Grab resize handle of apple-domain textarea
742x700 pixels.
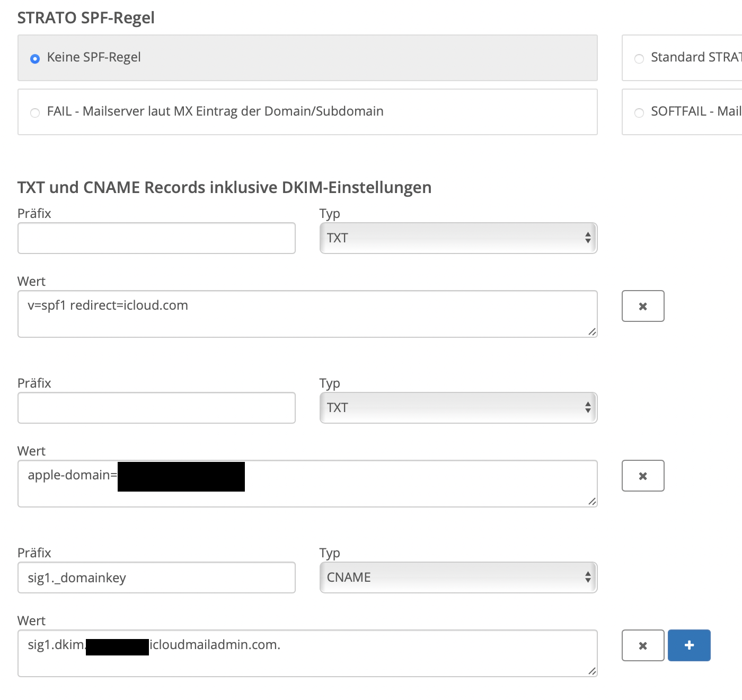tap(592, 502)
